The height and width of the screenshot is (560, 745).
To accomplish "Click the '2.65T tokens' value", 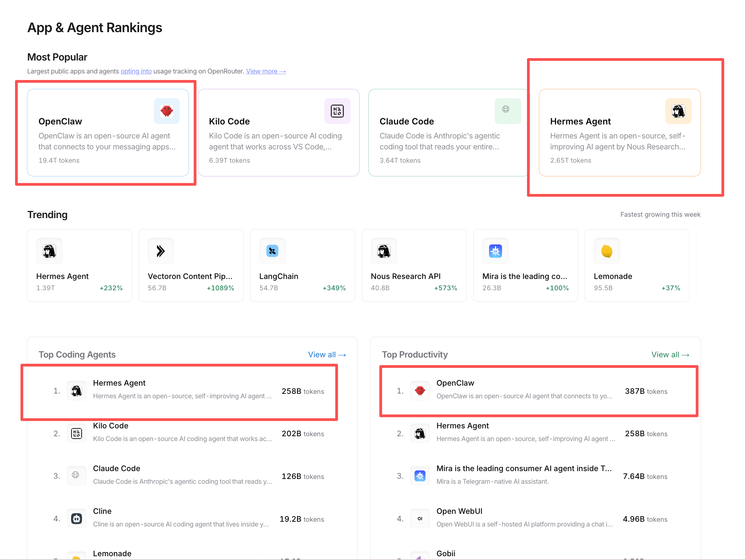I will point(570,160).
